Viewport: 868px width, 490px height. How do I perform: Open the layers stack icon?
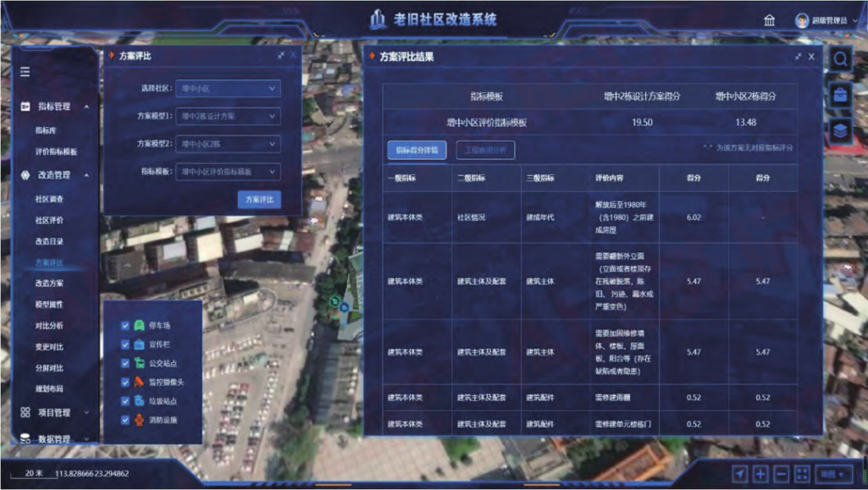click(x=840, y=129)
